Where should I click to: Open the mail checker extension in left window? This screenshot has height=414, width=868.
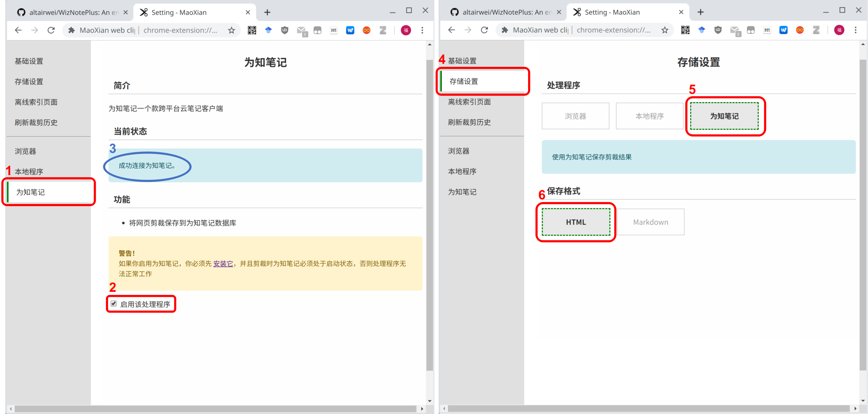[x=302, y=31]
